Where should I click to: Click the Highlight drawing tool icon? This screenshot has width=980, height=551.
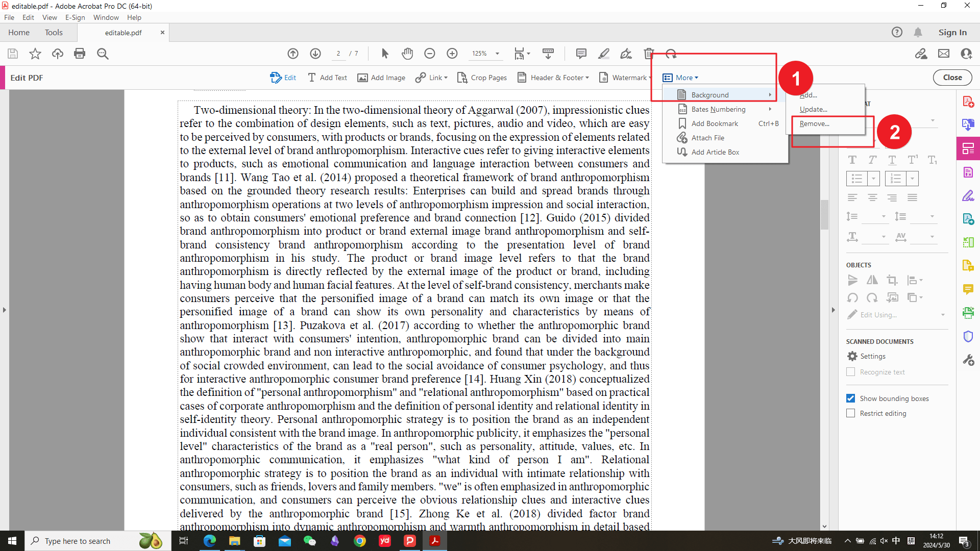click(x=604, y=53)
